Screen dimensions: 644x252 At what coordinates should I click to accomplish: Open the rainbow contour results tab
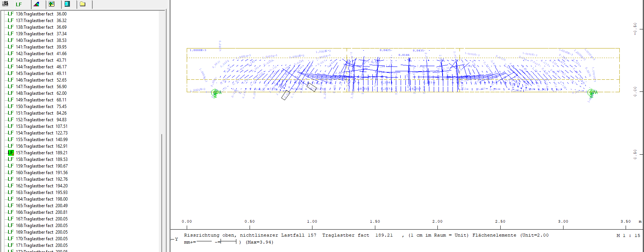36,4
